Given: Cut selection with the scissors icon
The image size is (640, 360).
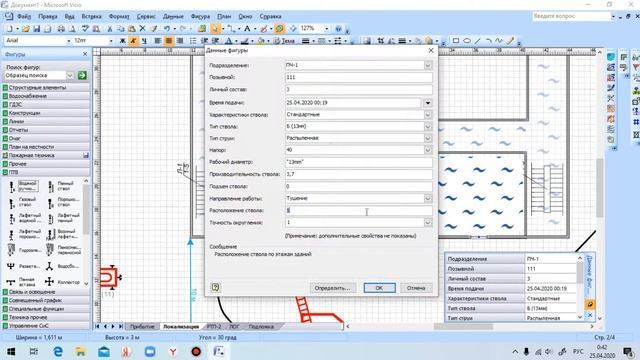Looking at the screenshot, I should pyautogui.click(x=109, y=29).
